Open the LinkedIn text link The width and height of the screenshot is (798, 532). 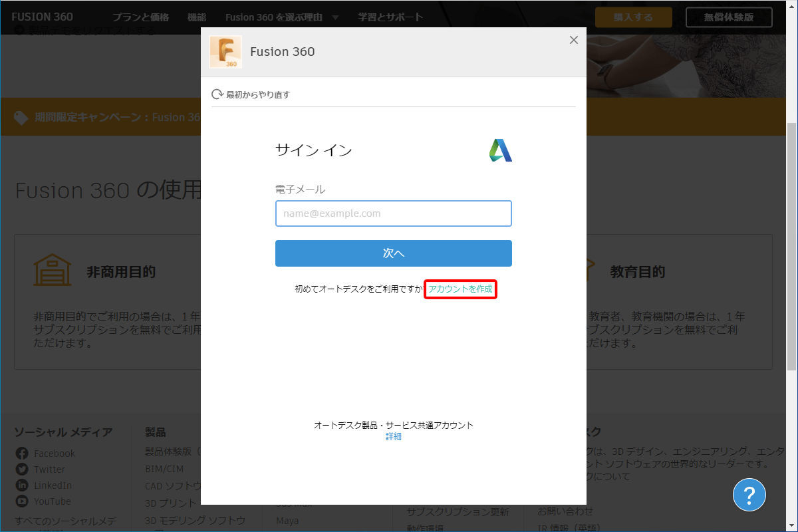(x=53, y=485)
